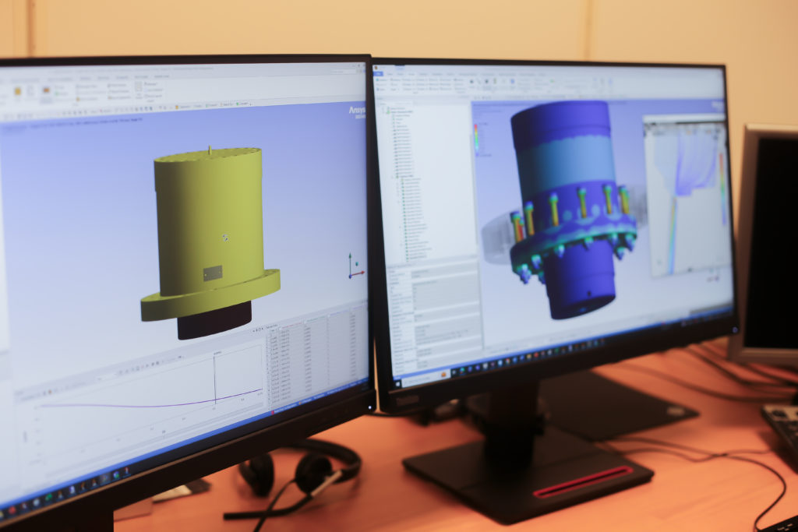Click the yellow cylinder model in left viewport
Image resolution: width=798 pixels, height=532 pixels.
(207, 210)
